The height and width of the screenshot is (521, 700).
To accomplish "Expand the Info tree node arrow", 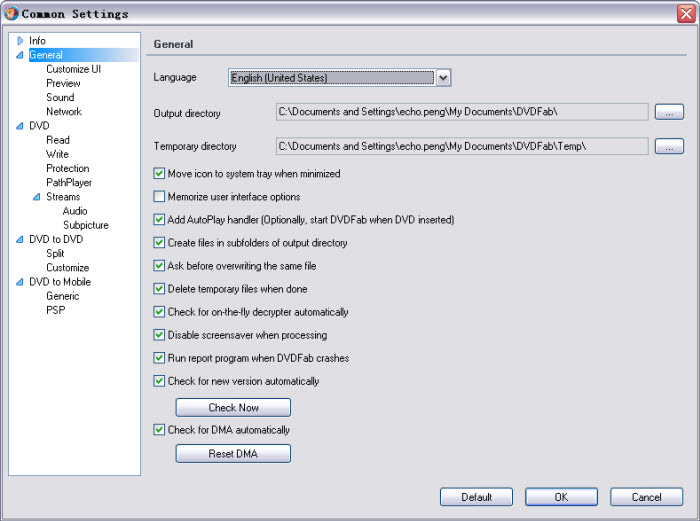I will click(x=20, y=41).
